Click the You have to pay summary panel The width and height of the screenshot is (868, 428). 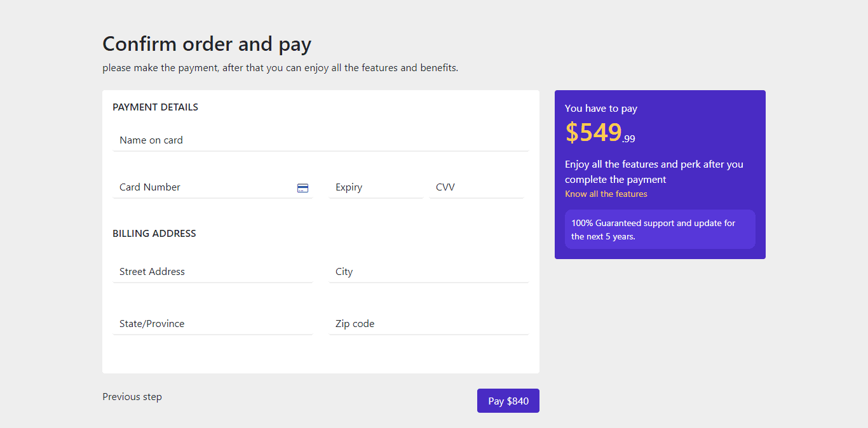pyautogui.click(x=660, y=174)
